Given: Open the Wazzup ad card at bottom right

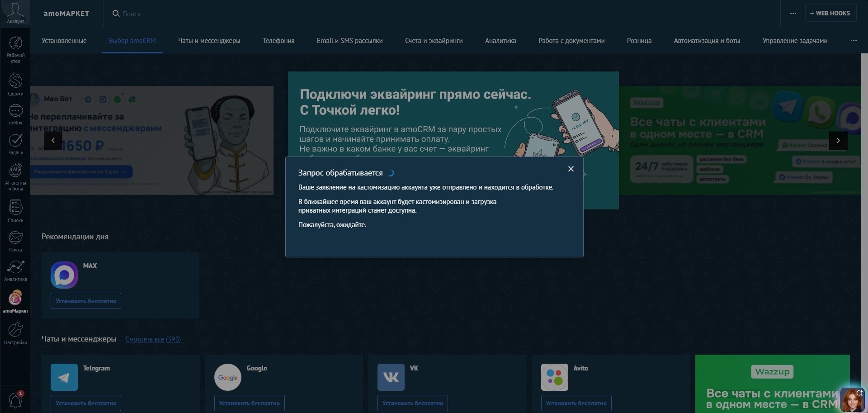Looking at the screenshot, I should coord(772,384).
